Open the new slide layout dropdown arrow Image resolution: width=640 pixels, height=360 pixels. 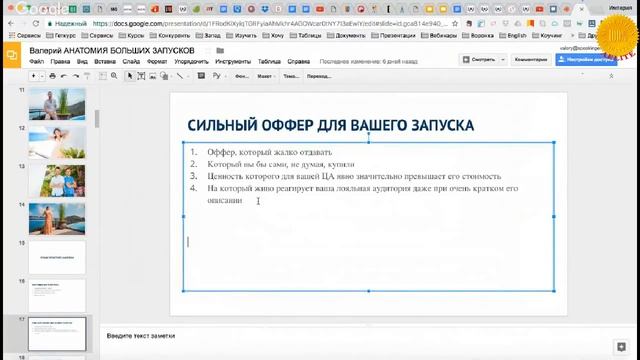(42, 76)
